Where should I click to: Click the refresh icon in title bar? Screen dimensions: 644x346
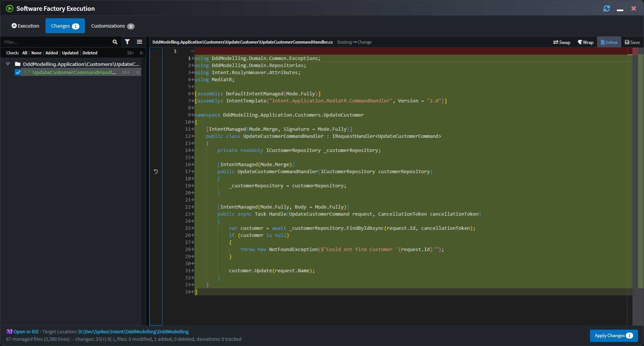click(607, 8)
